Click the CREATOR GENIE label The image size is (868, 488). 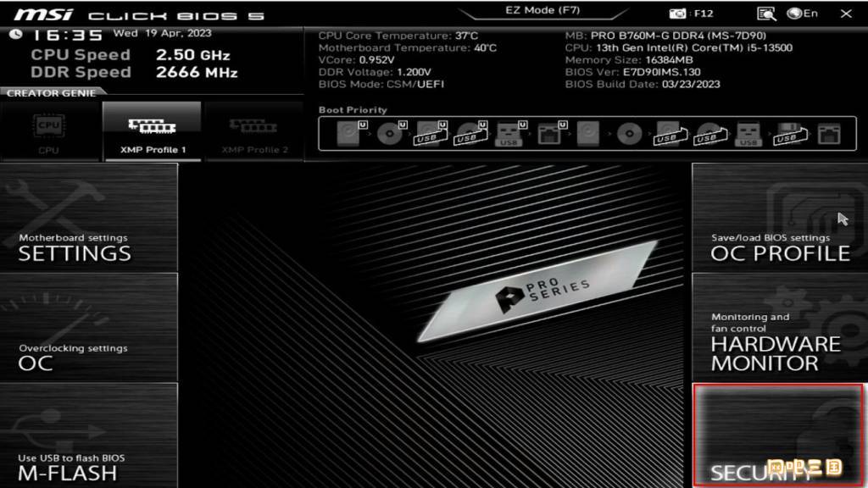51,93
